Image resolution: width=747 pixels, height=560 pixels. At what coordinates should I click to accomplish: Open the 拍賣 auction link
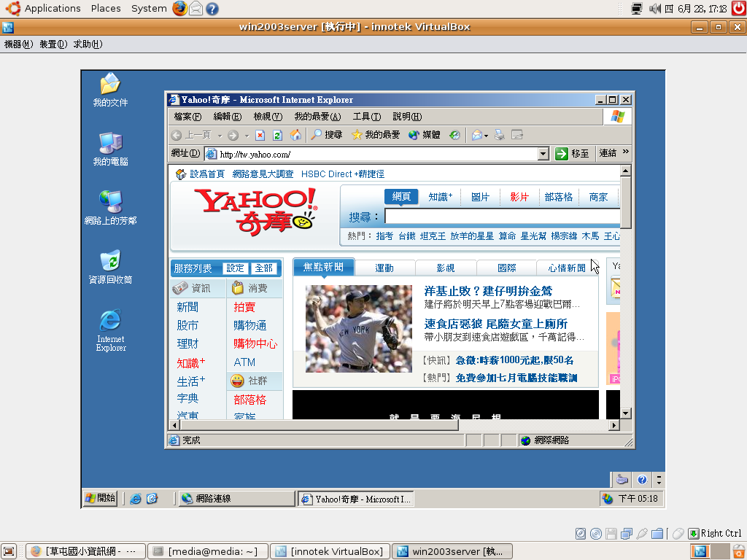tap(244, 307)
